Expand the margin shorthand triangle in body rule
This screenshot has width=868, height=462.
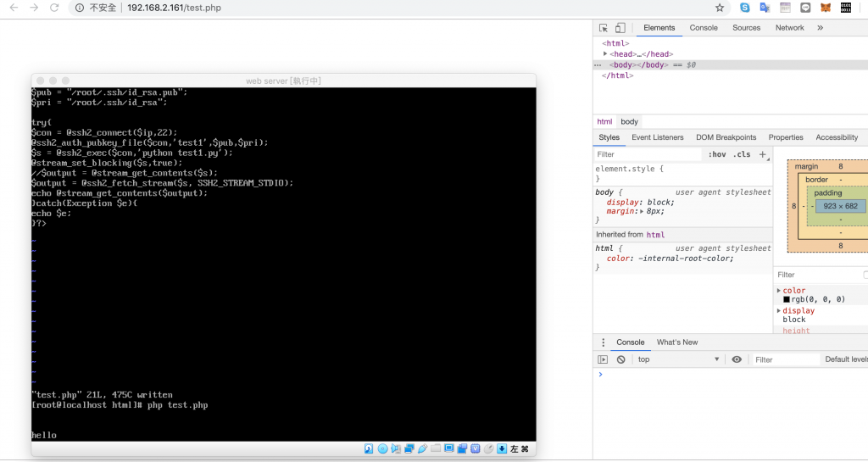click(x=643, y=211)
